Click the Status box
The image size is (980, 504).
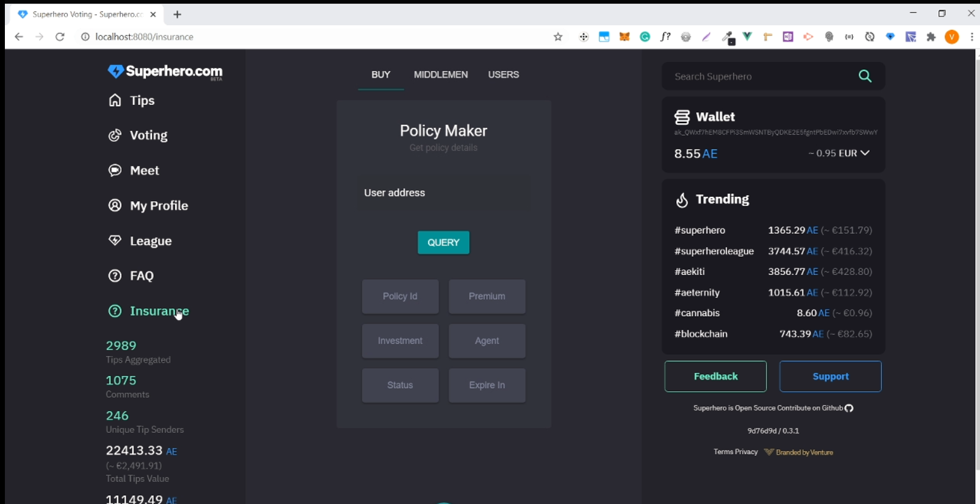click(x=400, y=386)
